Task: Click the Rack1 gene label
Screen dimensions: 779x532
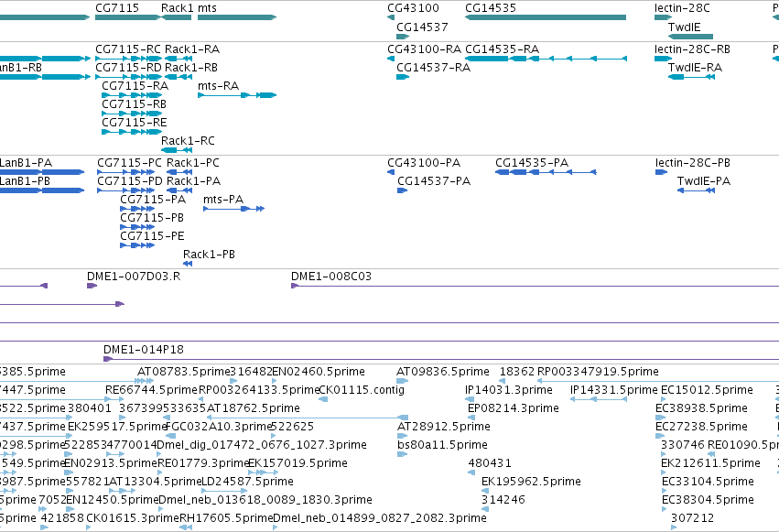Action: (x=178, y=8)
